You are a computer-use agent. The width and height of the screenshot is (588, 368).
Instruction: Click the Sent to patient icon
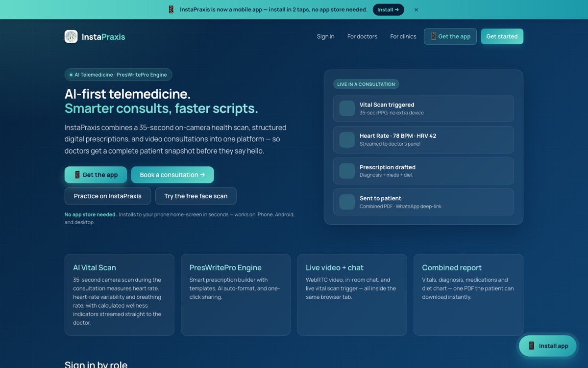347,202
